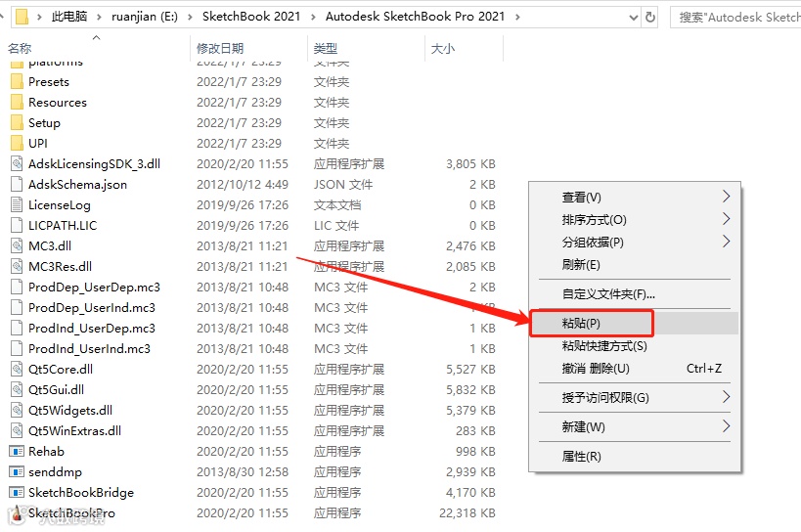Open the 排序方式(O) submenu
Viewport: 801px width, 532px height.
click(x=635, y=219)
